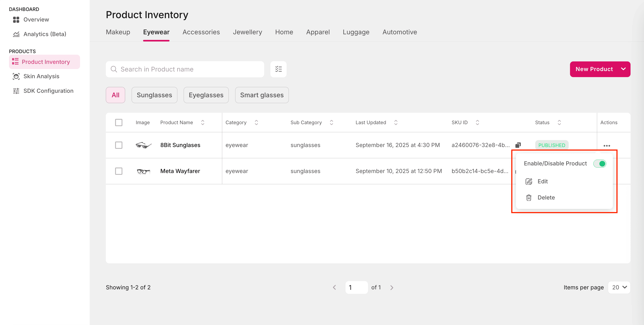Viewport: 644px width, 325px height.
Task: Click the Meta Wayfarer product thumbnail
Action: 143,171
